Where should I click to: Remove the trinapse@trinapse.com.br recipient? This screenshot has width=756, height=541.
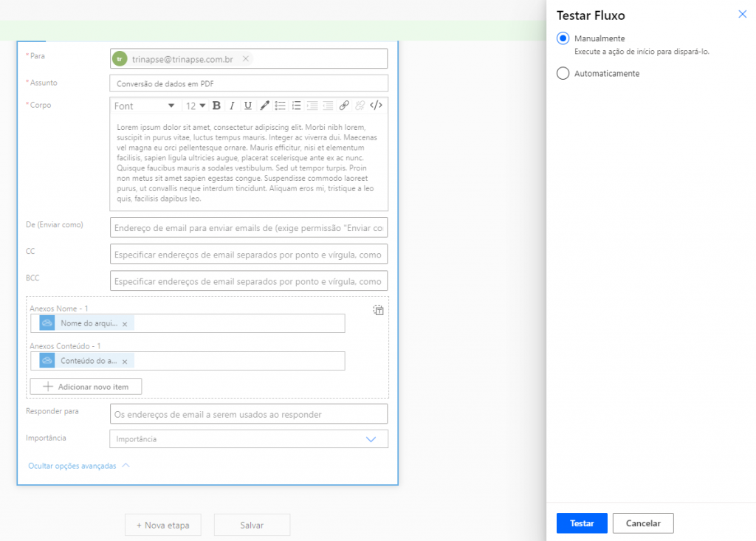[x=246, y=58]
